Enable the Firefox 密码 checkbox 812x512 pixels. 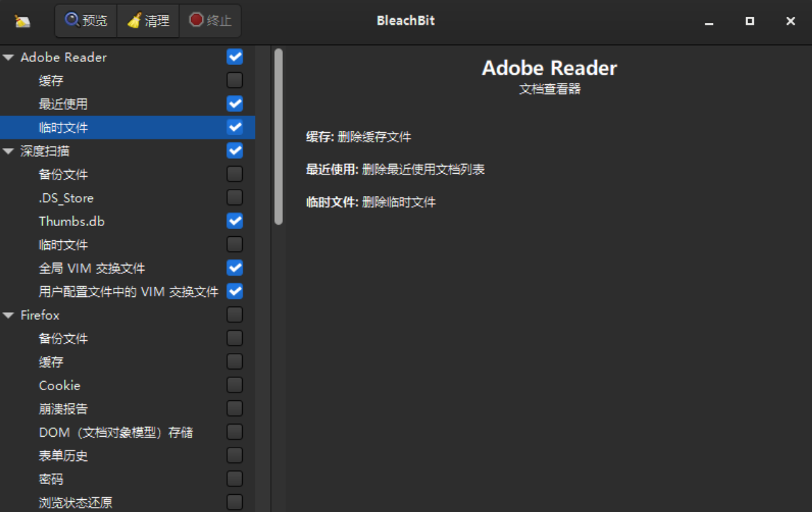click(234, 479)
